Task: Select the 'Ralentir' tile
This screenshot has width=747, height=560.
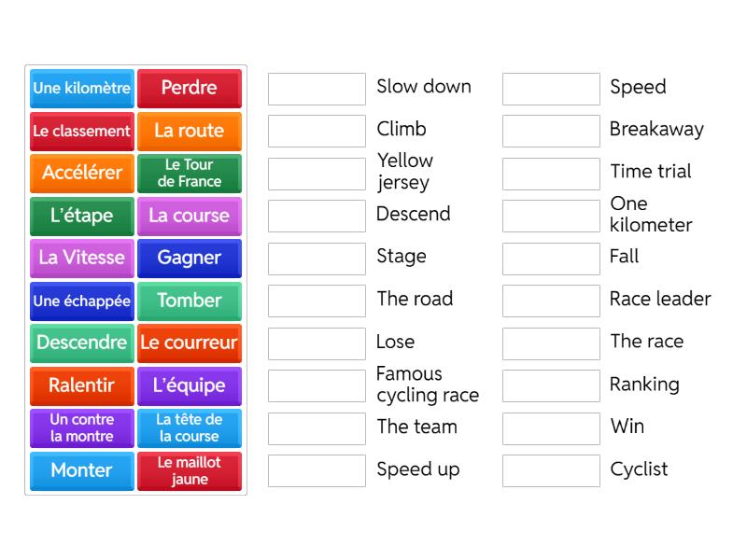Action: tap(81, 386)
